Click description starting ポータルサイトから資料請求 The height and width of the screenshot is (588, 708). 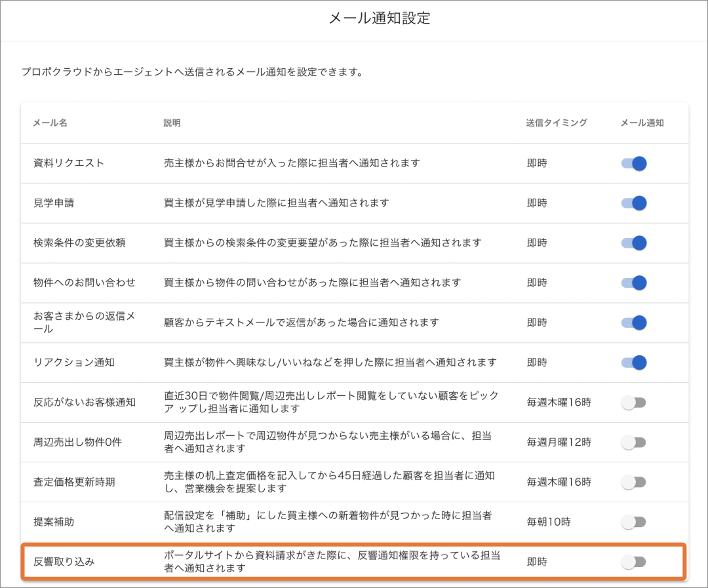(x=332, y=561)
